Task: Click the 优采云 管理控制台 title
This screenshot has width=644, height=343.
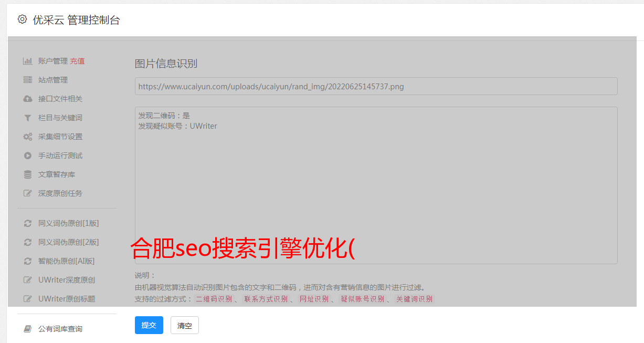Action: tap(76, 20)
